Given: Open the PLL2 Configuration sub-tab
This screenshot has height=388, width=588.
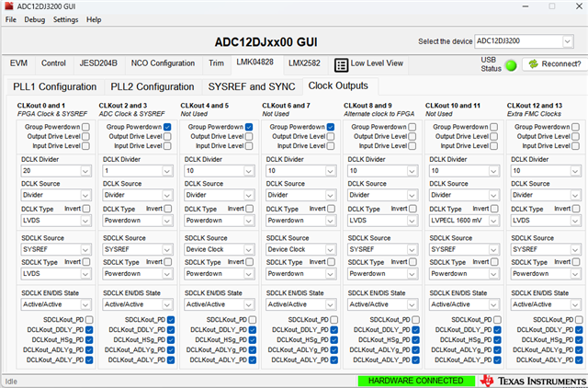Looking at the screenshot, I should click(x=153, y=86).
